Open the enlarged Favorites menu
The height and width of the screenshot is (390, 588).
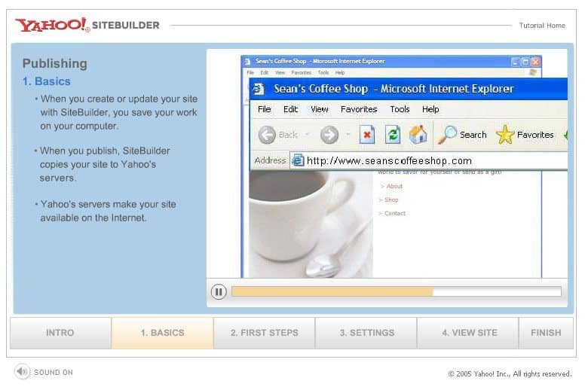click(359, 109)
